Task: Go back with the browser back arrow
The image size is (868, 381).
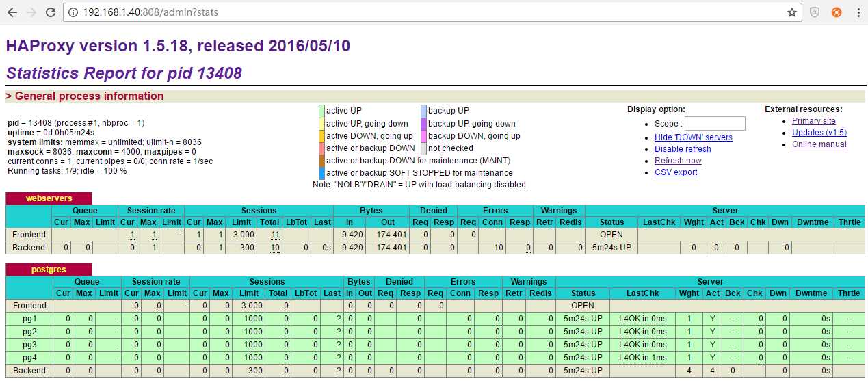Action: [12, 12]
